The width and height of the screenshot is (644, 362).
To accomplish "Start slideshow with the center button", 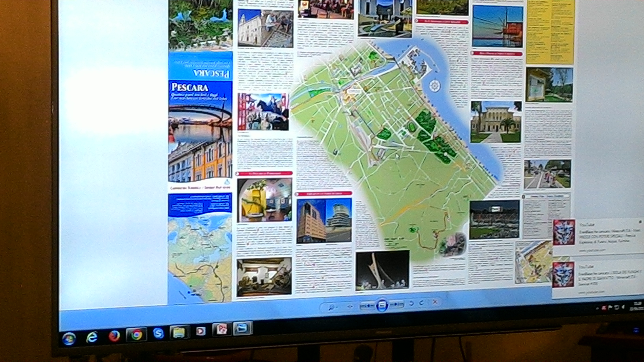I will click(x=382, y=305).
